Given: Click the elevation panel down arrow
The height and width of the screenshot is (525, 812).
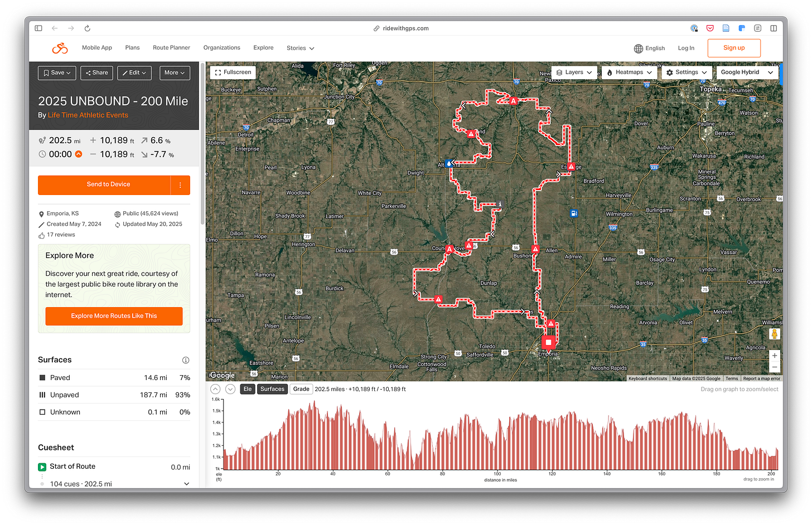Looking at the screenshot, I should [x=230, y=389].
